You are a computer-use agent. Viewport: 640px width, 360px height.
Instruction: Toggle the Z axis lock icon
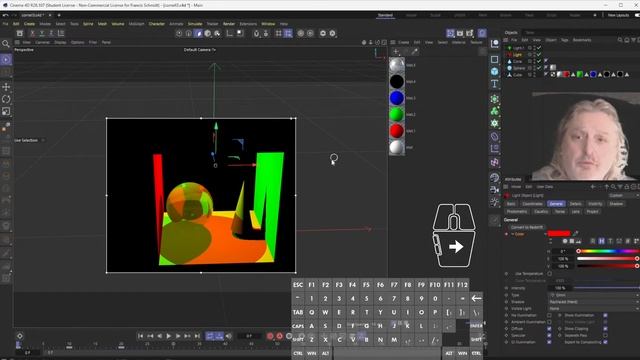coord(51,33)
